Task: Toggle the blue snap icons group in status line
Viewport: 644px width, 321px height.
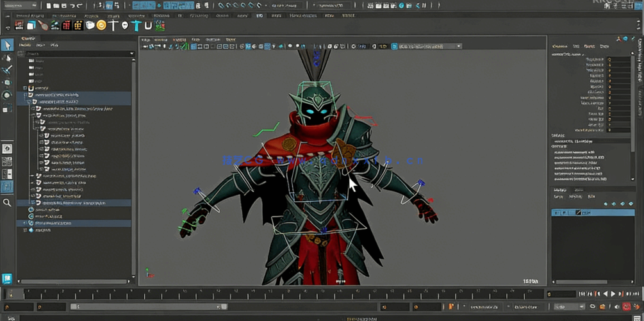Action: tap(178, 5)
